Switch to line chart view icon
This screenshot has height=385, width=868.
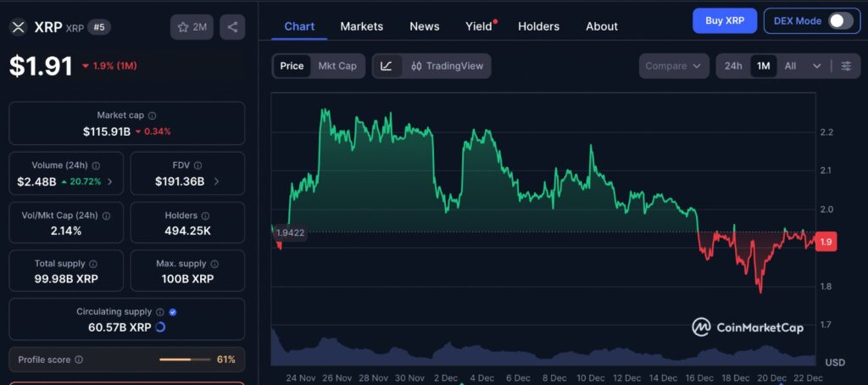pyautogui.click(x=387, y=66)
